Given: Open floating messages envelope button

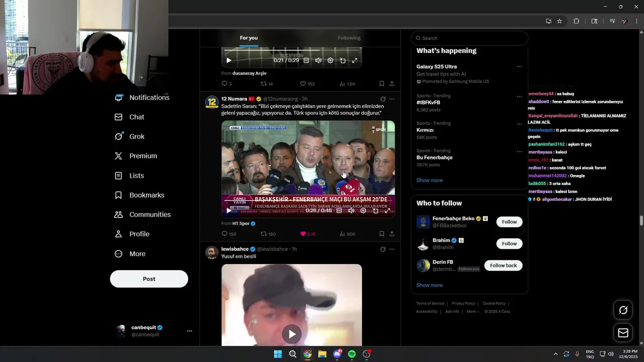Looking at the screenshot, I should point(623,333).
